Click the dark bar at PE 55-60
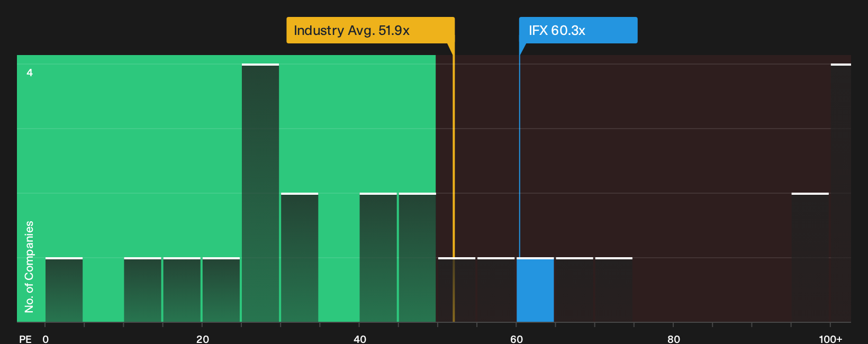This screenshot has height=344, width=868. coord(496,290)
